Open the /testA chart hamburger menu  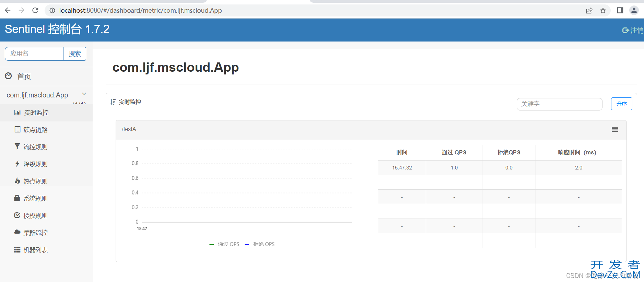(615, 129)
